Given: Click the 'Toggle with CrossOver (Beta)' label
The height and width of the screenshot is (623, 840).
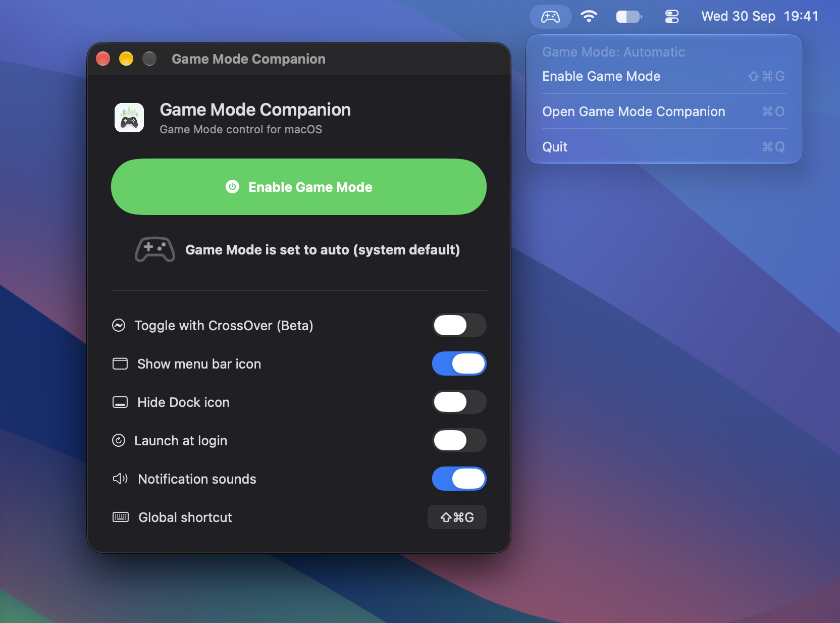Looking at the screenshot, I should (224, 326).
